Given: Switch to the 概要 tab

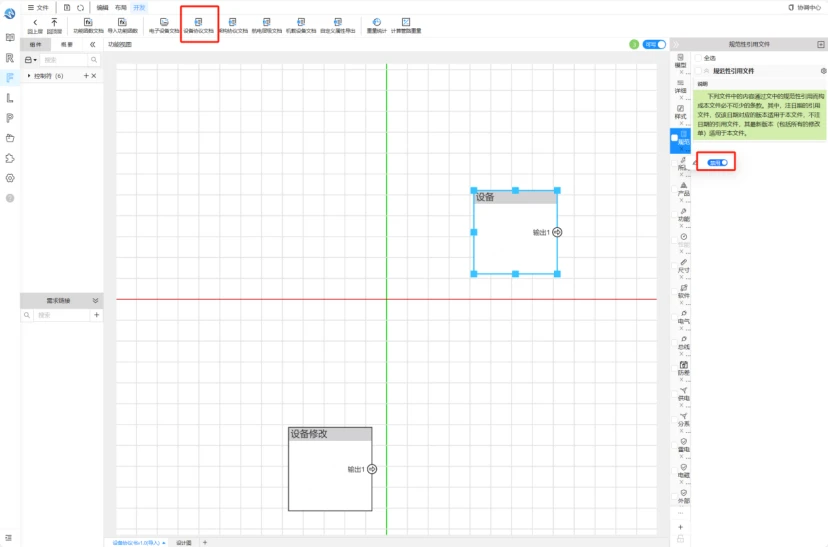Looking at the screenshot, I should (67, 44).
